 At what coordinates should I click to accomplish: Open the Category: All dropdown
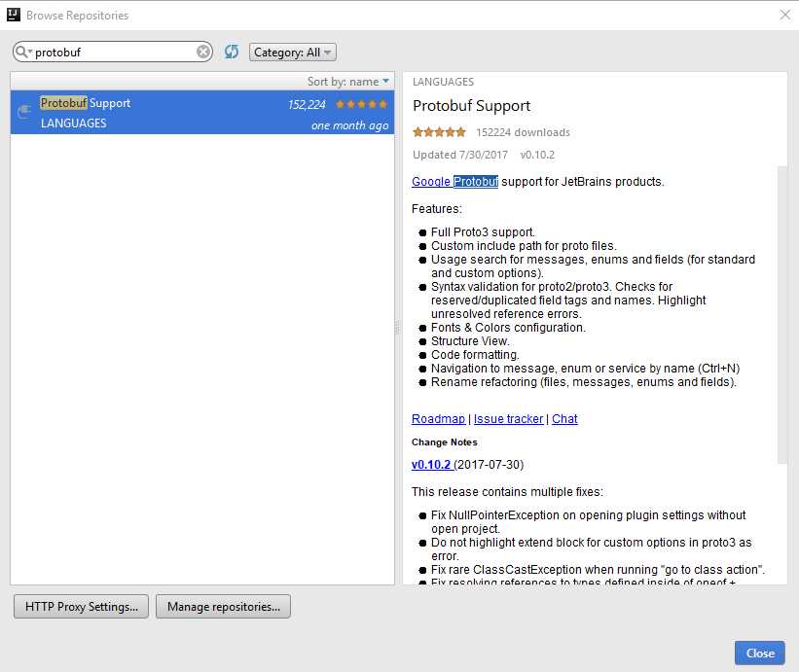pos(293,52)
